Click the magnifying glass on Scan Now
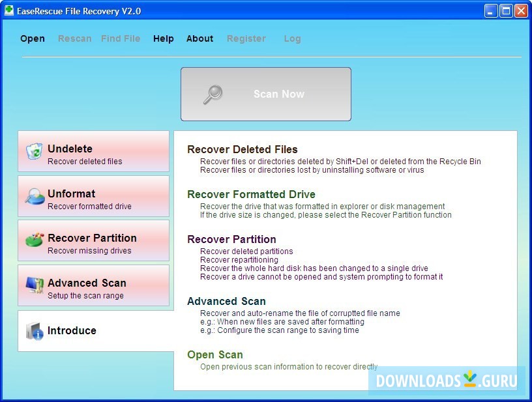The image size is (532, 402). tap(213, 94)
